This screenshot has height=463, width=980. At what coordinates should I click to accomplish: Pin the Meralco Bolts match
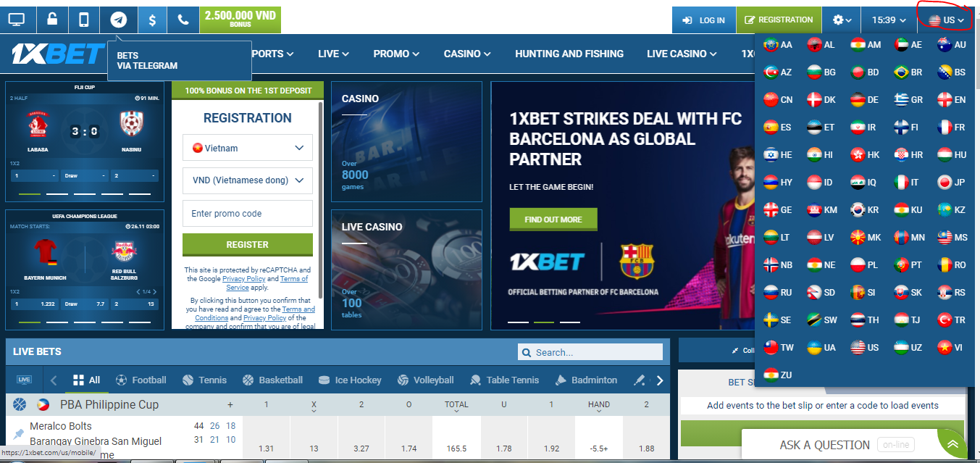[19, 434]
